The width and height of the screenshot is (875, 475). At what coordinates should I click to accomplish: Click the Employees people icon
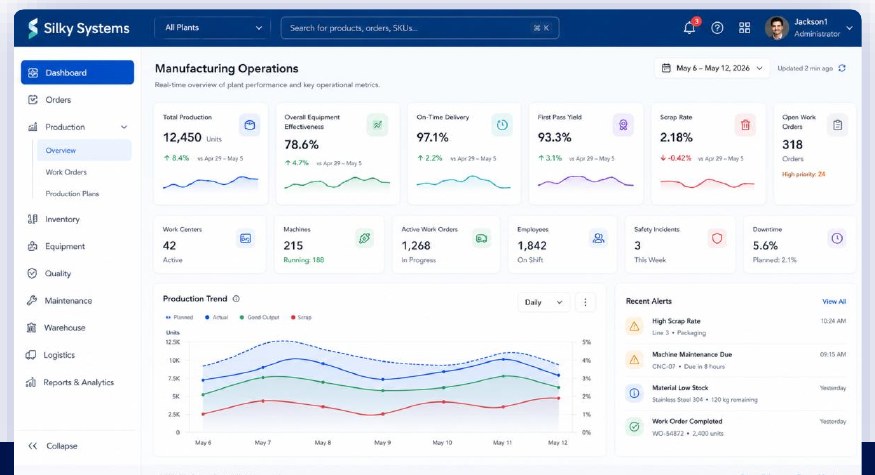(598, 238)
